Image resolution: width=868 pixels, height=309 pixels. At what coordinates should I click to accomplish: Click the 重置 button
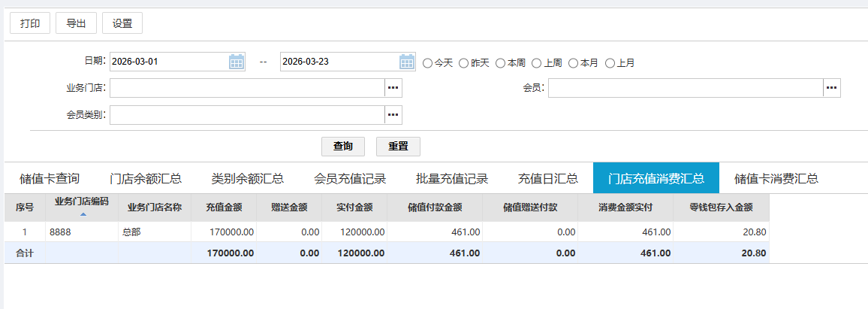point(398,146)
